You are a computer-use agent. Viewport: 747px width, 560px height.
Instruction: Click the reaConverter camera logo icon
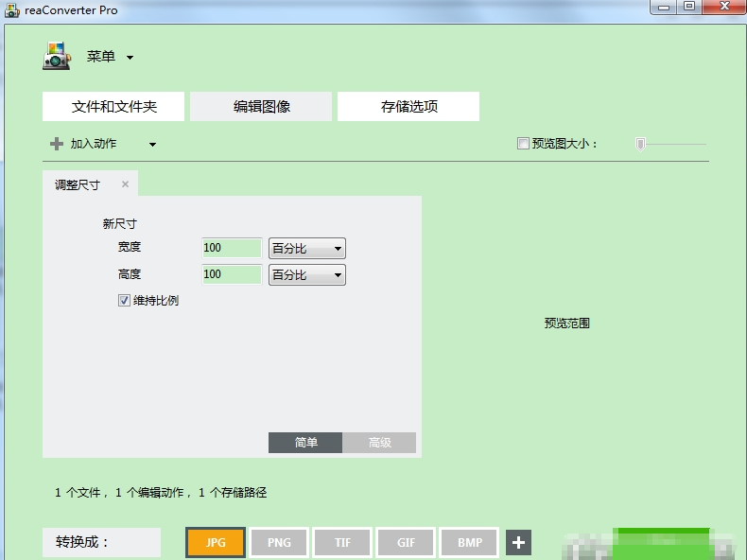[x=57, y=56]
